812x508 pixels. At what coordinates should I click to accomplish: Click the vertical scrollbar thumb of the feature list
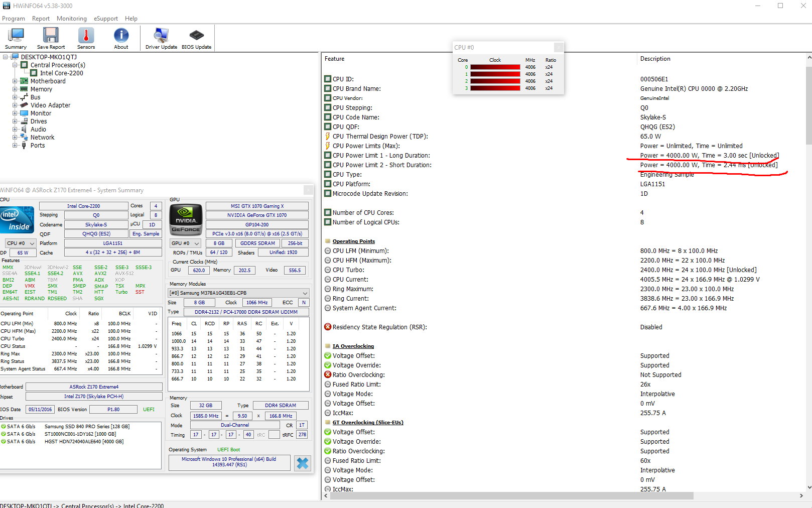[x=808, y=105]
